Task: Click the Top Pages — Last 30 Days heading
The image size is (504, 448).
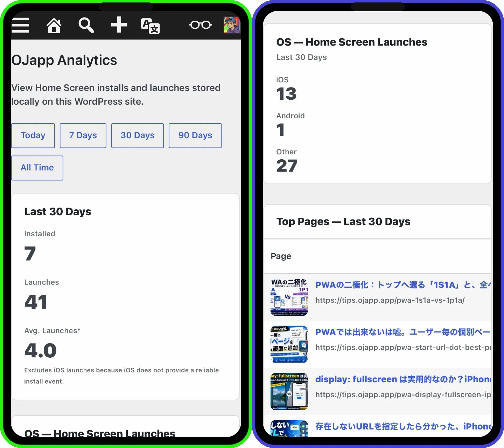Action: [x=343, y=222]
